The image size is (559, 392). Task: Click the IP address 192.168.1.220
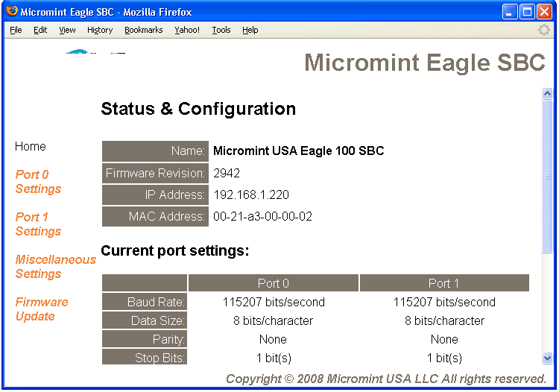pyautogui.click(x=251, y=195)
